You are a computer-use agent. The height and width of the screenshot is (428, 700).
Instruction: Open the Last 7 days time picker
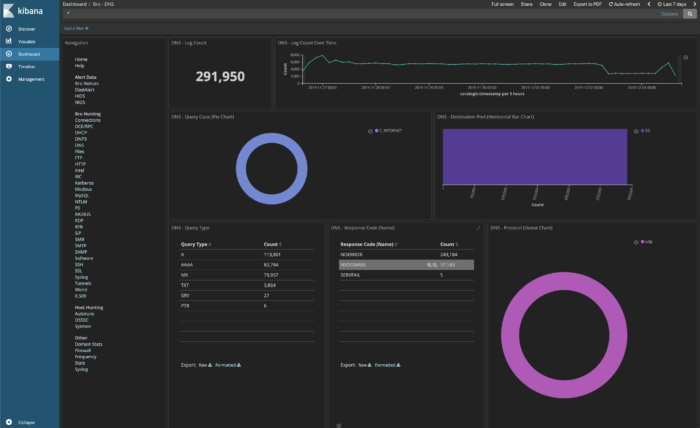pos(671,4)
